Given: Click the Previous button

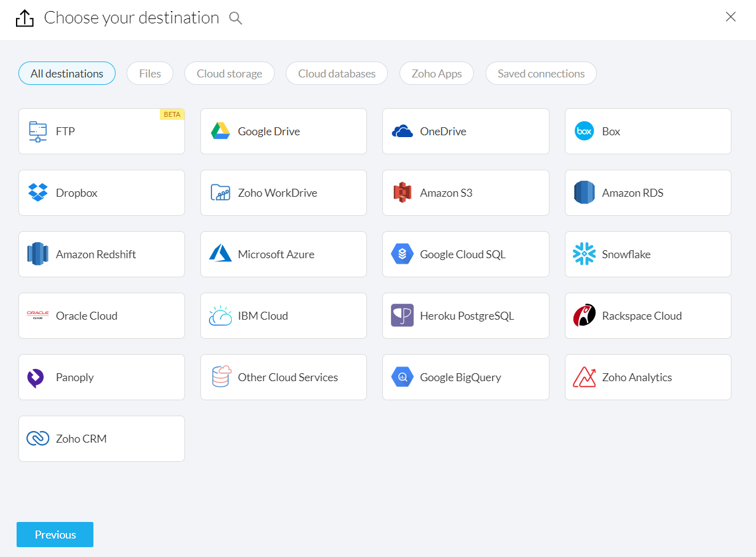Looking at the screenshot, I should pos(55,535).
